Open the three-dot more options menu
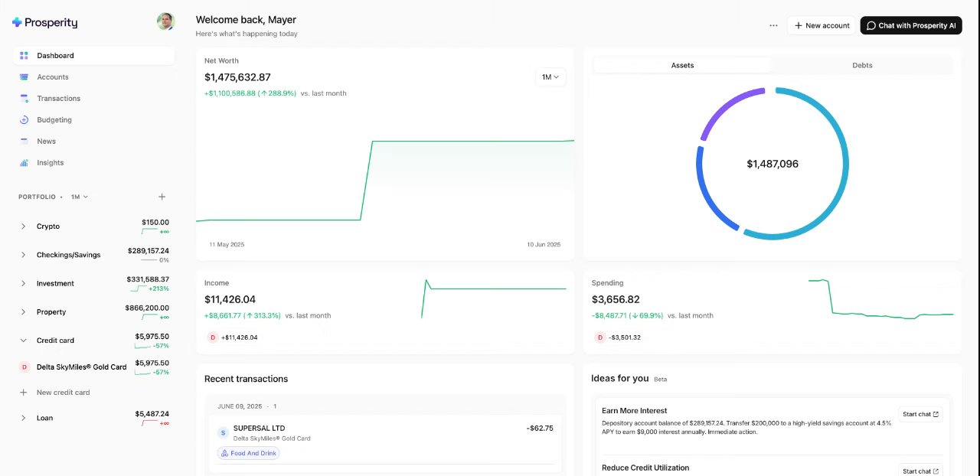 pos(773,25)
